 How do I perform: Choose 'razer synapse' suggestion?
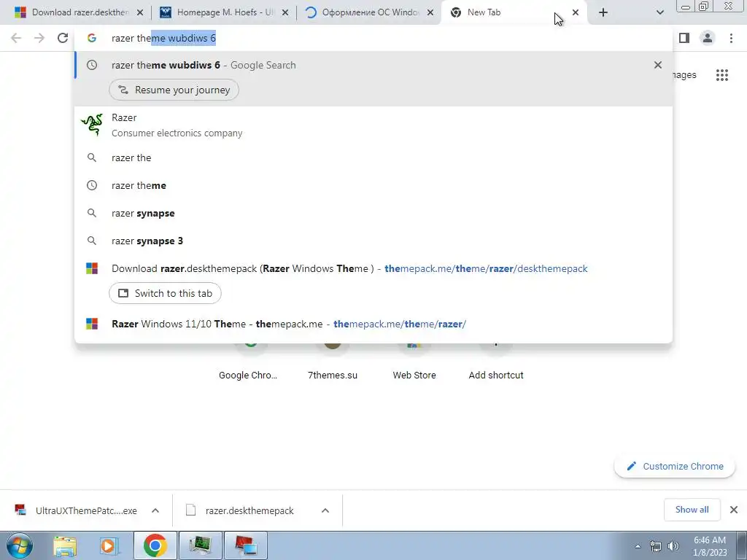(x=373, y=213)
